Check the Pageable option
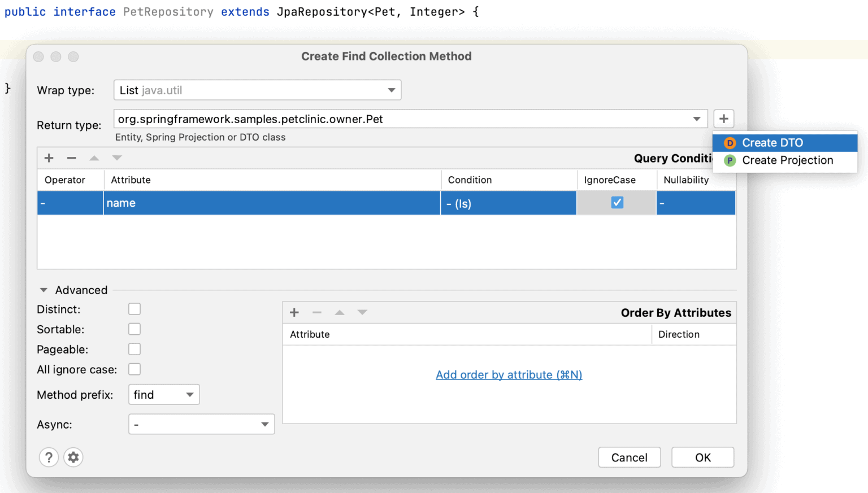Image resolution: width=868 pixels, height=493 pixels. pos(134,349)
